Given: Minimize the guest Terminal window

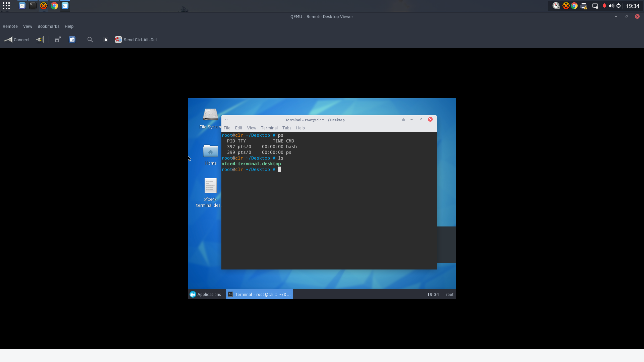Looking at the screenshot, I should click(412, 120).
